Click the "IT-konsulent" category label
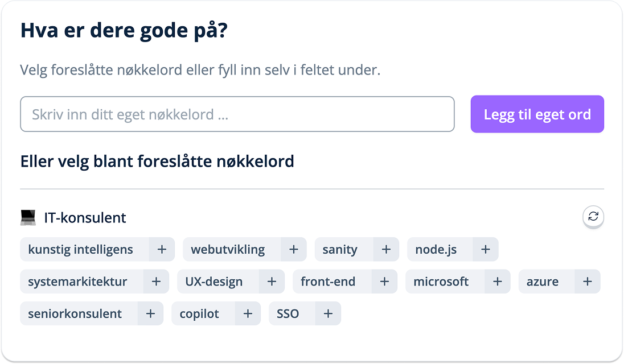Screen dimensions: 624x364 pos(85,217)
